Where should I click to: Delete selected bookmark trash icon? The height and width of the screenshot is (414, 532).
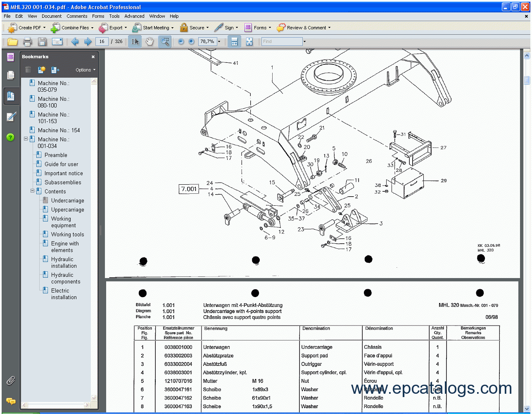pyautogui.click(x=28, y=70)
